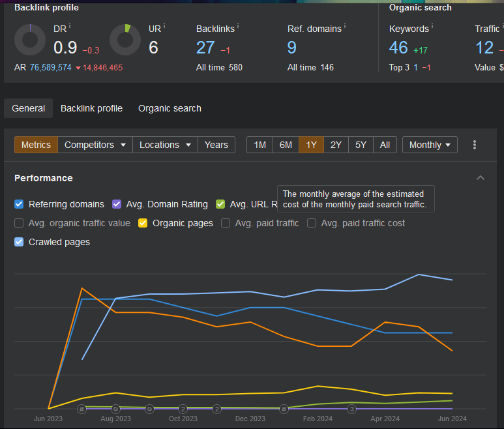Uncheck the Crawled pages checkbox
The image size is (504, 429).
coord(20,242)
